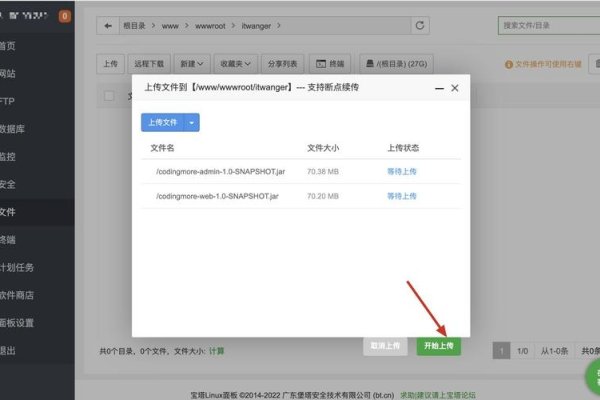Click the 70.20 MB size cell
Image resolution: width=600 pixels, height=400 pixels.
[x=323, y=196]
